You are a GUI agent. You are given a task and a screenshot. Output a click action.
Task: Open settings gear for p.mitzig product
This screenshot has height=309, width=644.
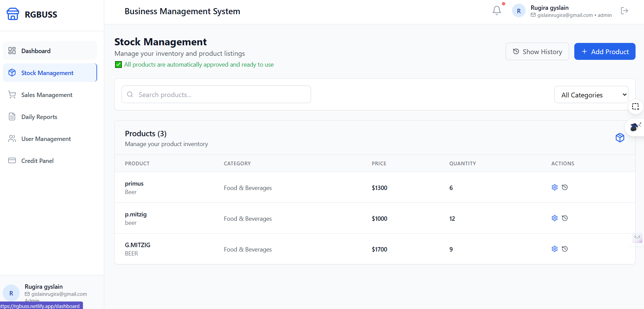(554, 218)
